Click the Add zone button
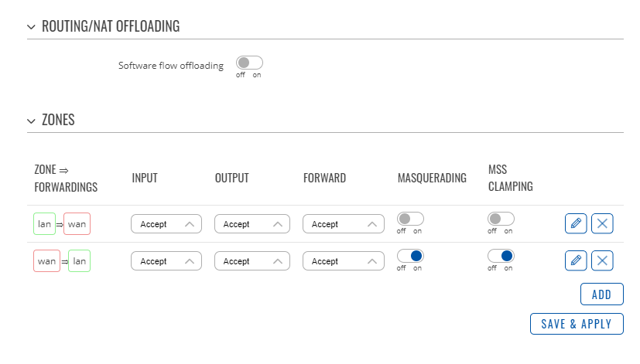This screenshot has width=640, height=364. pos(601,294)
